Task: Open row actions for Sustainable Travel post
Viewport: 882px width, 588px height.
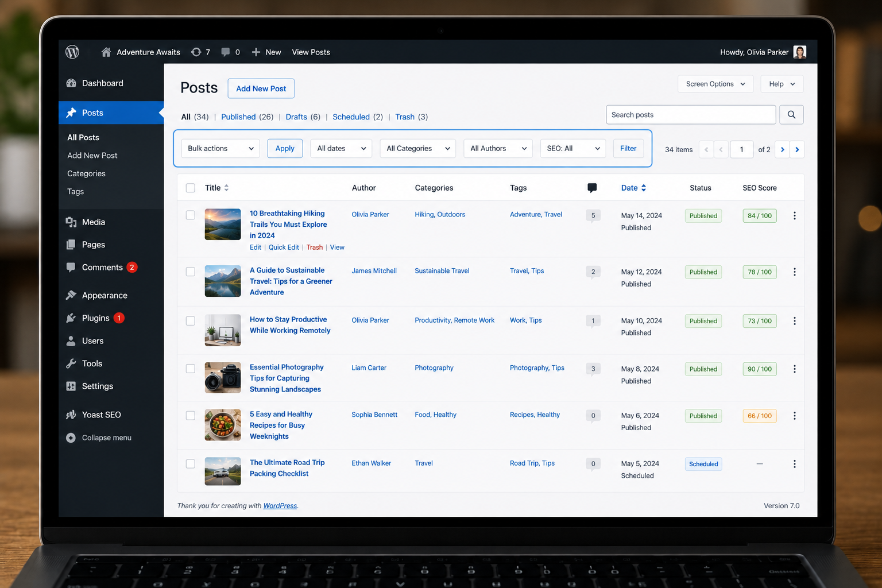Action: coord(795,272)
